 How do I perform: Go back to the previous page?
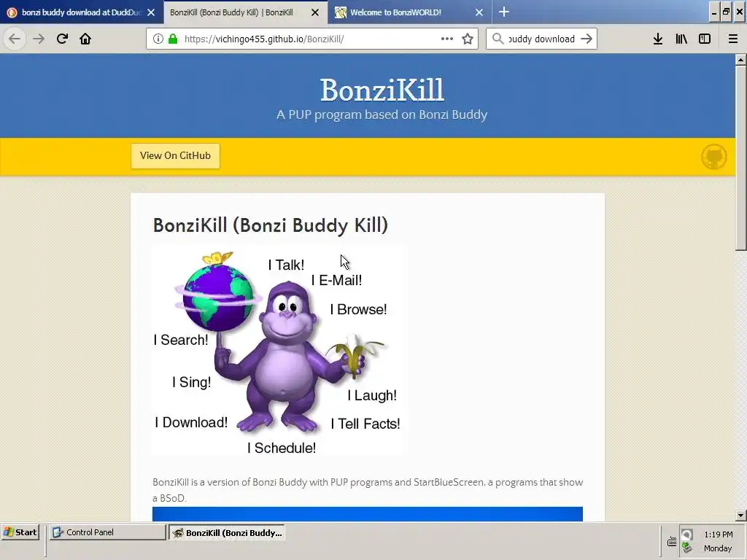pos(15,39)
